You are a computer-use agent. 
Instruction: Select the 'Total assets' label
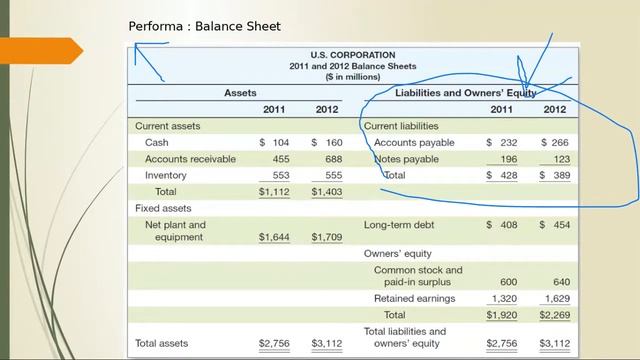[162, 343]
